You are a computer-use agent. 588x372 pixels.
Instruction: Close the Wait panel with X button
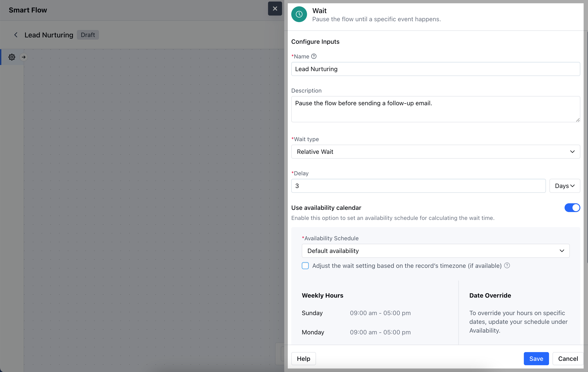275,9
